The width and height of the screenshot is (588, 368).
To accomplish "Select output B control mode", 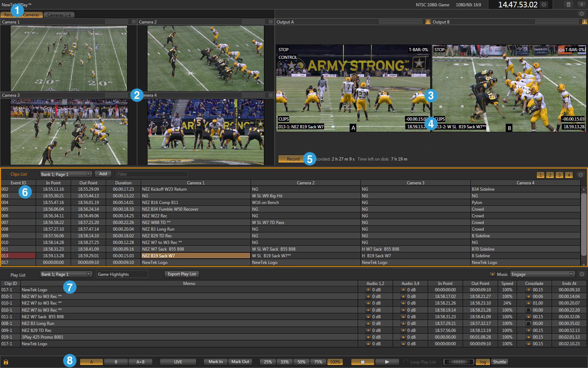I will tap(116, 362).
